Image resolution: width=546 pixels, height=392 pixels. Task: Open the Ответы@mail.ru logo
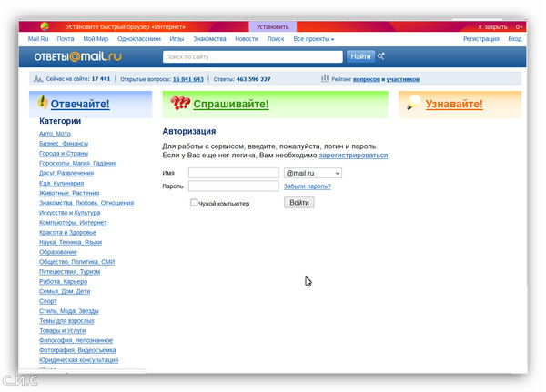tap(77, 56)
